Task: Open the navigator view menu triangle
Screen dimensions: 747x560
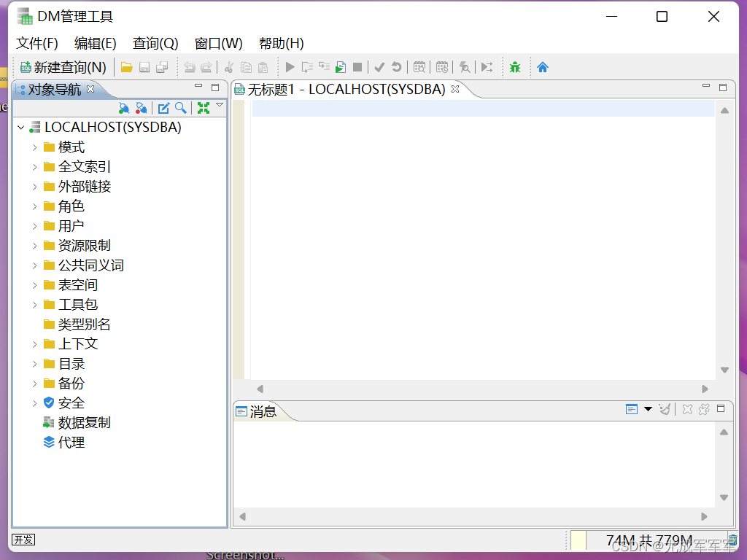Action: click(x=220, y=105)
